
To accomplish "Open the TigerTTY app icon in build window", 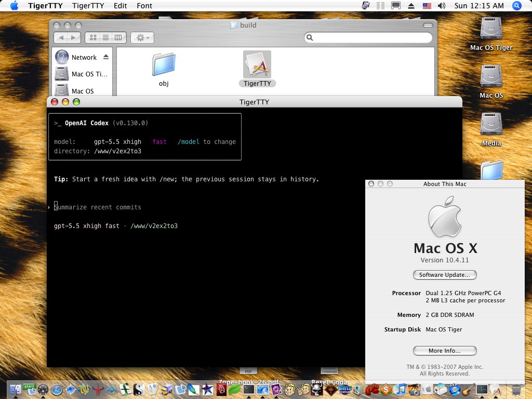I will (x=257, y=64).
